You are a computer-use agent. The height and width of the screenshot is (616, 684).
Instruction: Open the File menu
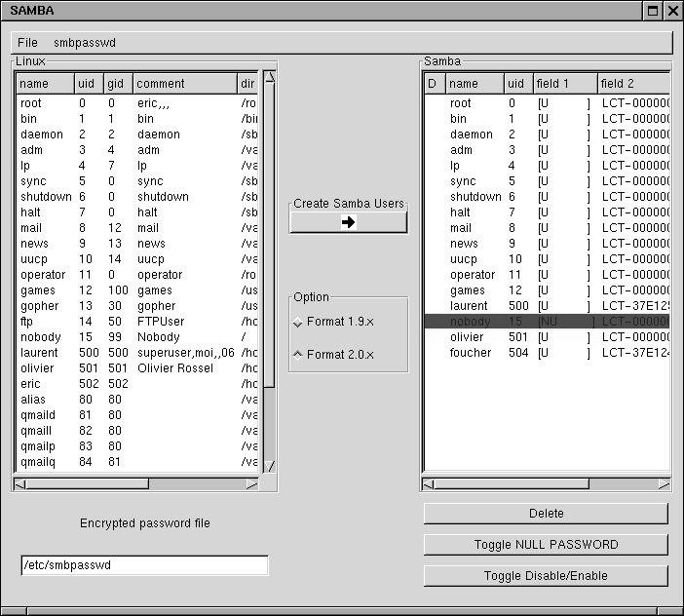click(x=27, y=43)
